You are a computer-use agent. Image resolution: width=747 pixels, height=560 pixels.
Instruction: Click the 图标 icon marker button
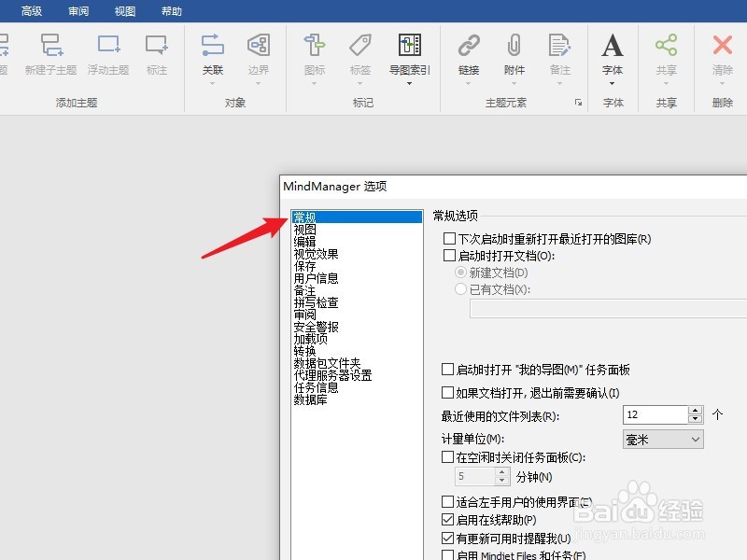tap(315, 45)
